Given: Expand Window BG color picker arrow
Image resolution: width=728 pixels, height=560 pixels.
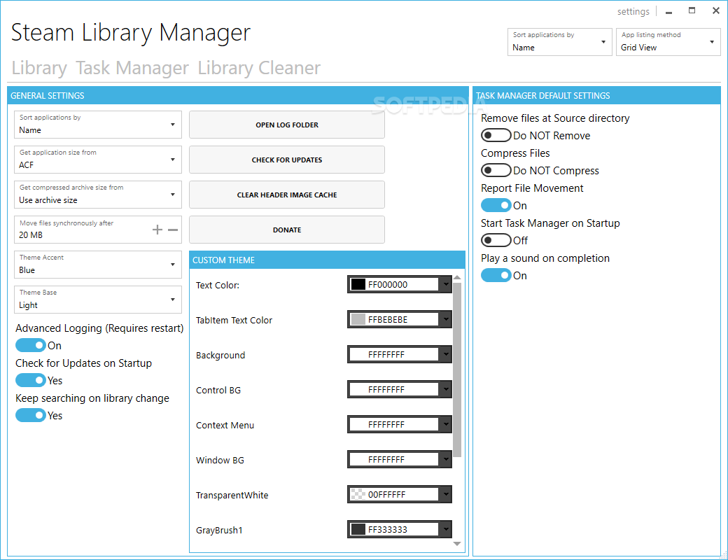Looking at the screenshot, I should click(446, 459).
